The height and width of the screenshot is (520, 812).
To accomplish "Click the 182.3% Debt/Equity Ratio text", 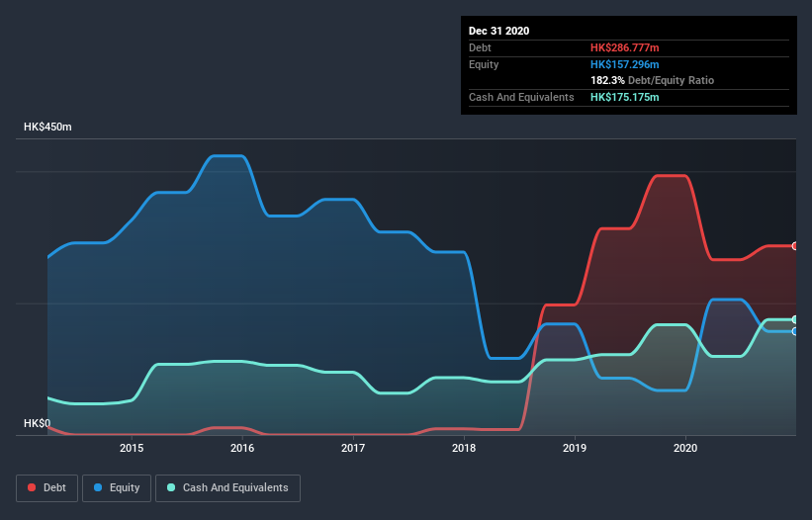I will point(652,81).
